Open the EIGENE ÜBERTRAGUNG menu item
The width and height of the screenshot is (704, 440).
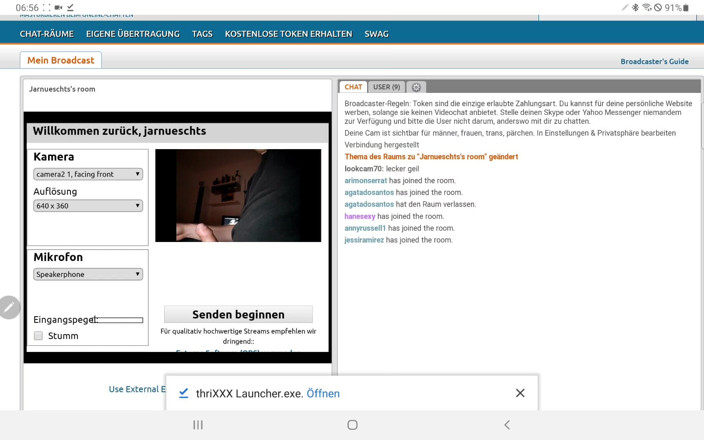point(133,34)
